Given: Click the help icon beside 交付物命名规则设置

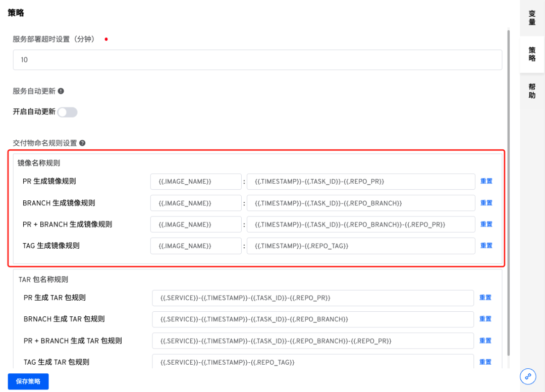Looking at the screenshot, I should tap(82, 143).
